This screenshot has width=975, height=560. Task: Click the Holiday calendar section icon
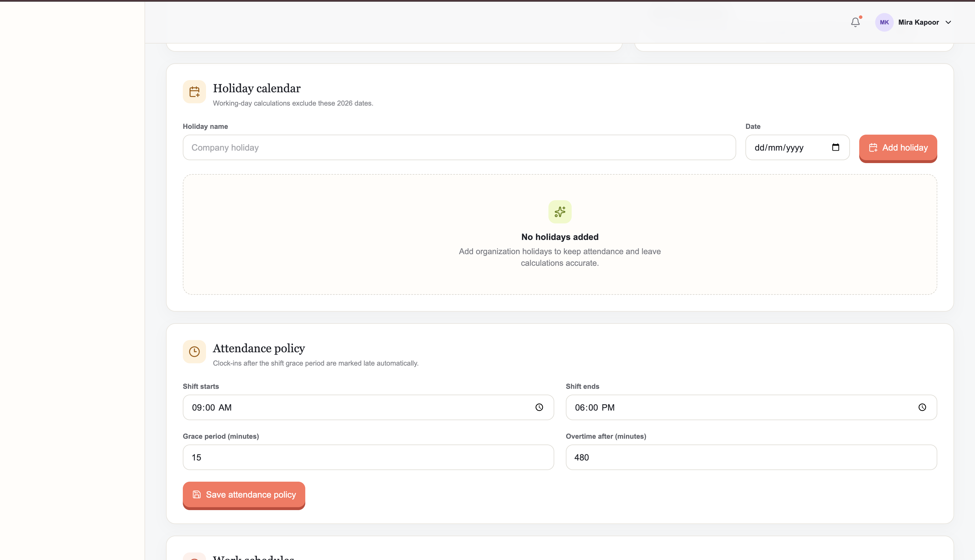click(x=194, y=91)
